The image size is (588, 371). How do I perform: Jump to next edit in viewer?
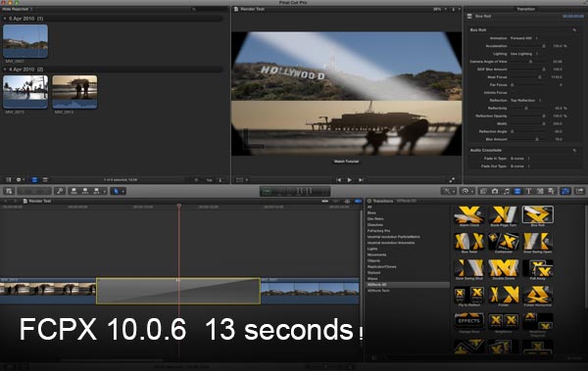[x=361, y=180]
